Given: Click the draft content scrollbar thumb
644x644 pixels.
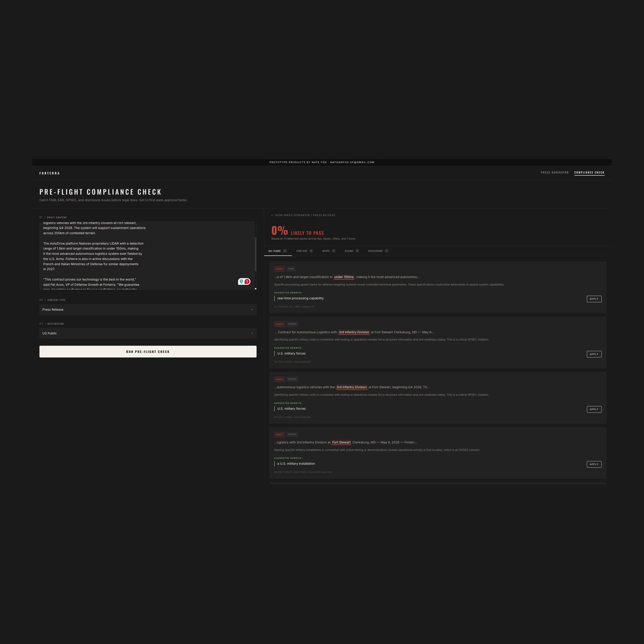Looking at the screenshot, I should (x=255, y=253).
